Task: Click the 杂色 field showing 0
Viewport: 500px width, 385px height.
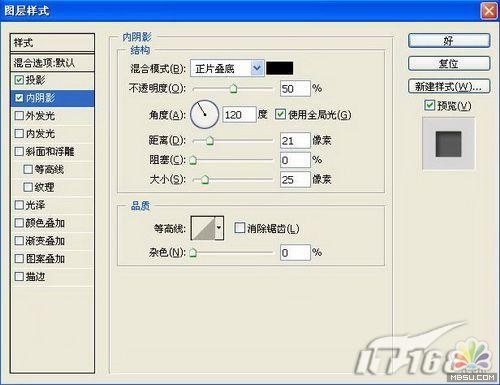Action: click(x=295, y=253)
